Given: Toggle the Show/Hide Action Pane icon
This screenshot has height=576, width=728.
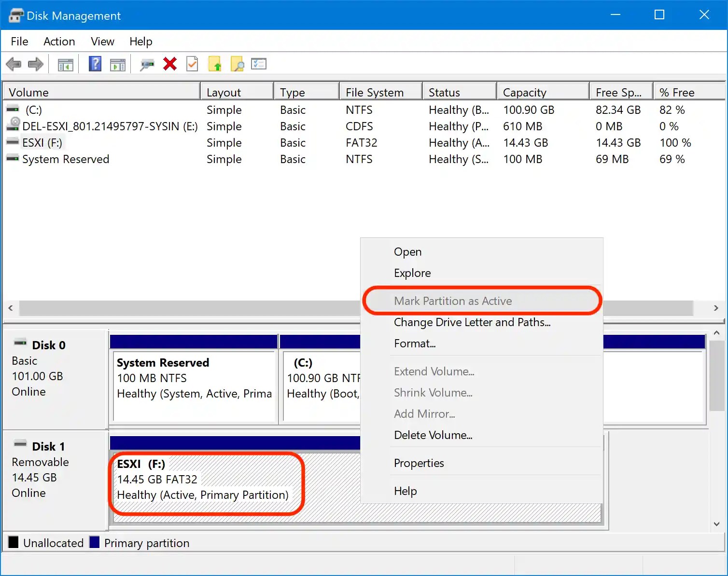Looking at the screenshot, I should coord(118,64).
